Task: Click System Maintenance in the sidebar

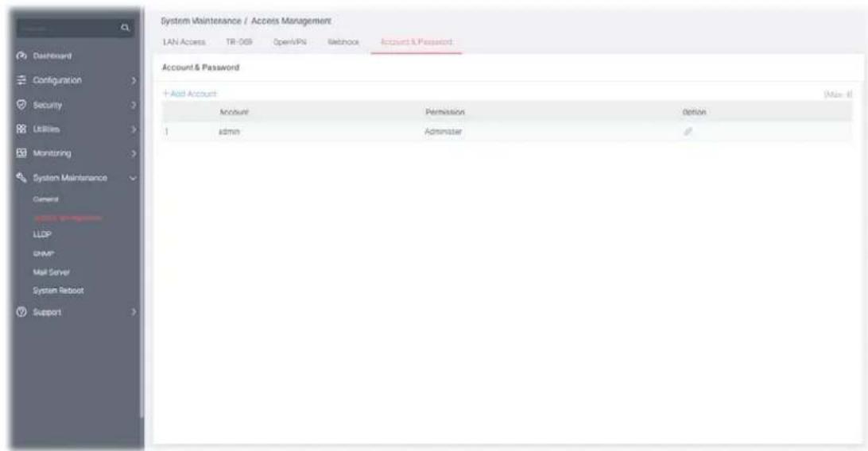Action: pos(70,178)
